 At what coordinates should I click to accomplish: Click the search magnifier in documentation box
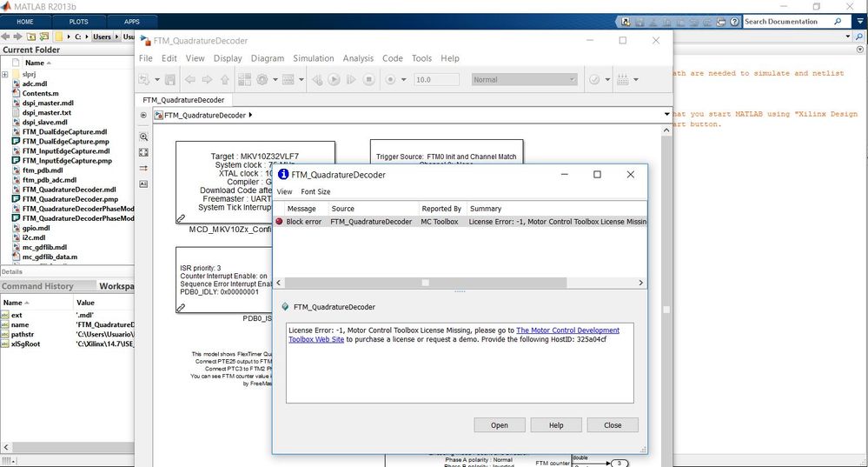tap(838, 22)
